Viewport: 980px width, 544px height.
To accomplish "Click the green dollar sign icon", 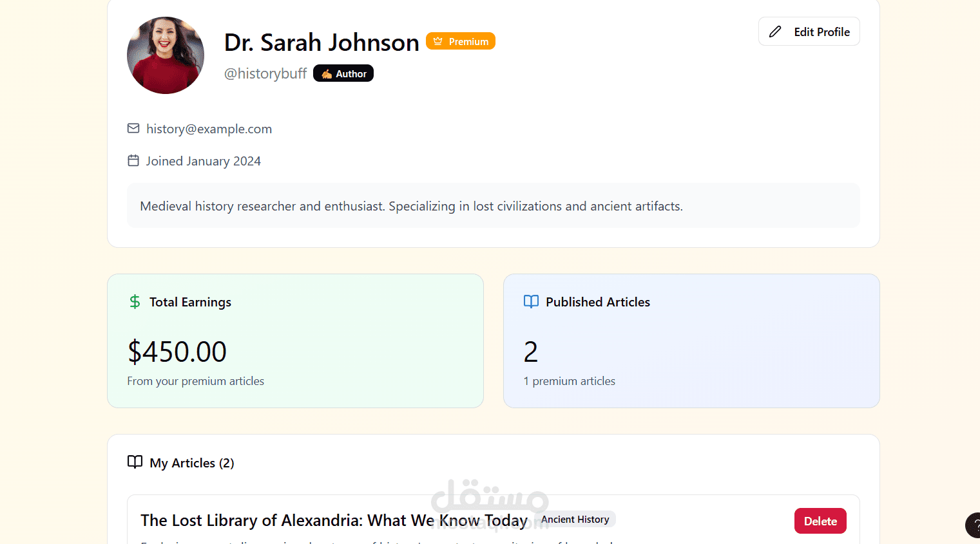I will tap(135, 302).
